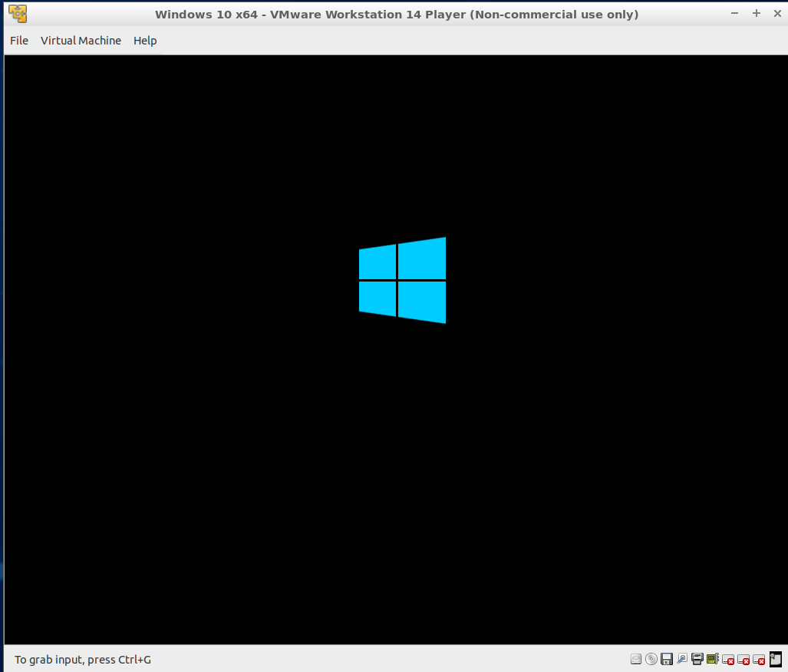Click the VMware Player icon in title bar
The height and width of the screenshot is (672, 788).
point(18,14)
